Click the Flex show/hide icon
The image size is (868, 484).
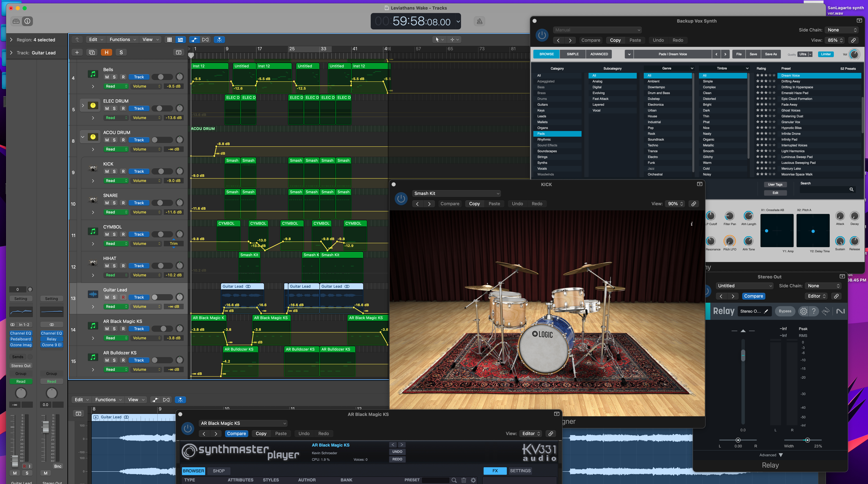[205, 40]
